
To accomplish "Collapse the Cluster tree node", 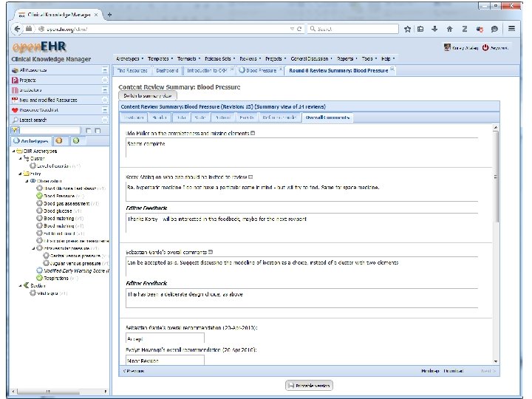I will pos(20,158).
